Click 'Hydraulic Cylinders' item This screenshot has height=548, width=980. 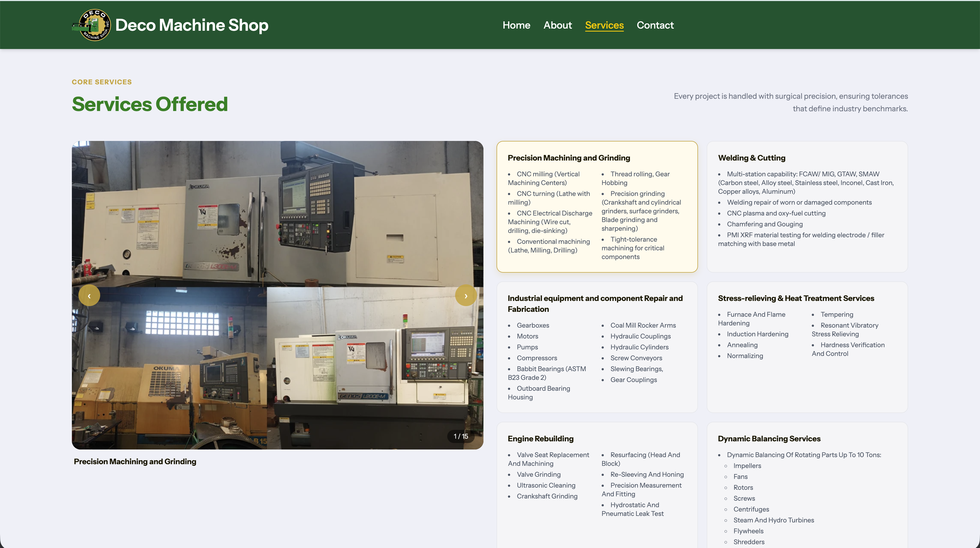click(x=639, y=347)
